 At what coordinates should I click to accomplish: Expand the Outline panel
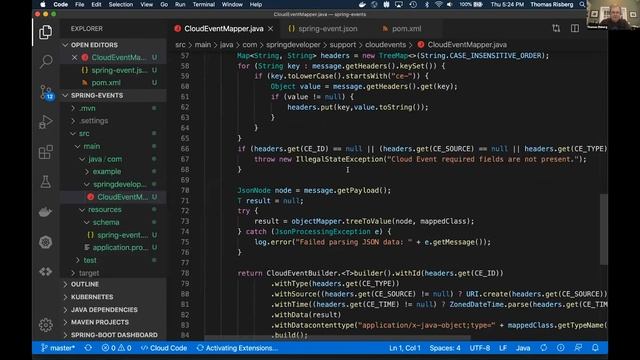(113, 284)
